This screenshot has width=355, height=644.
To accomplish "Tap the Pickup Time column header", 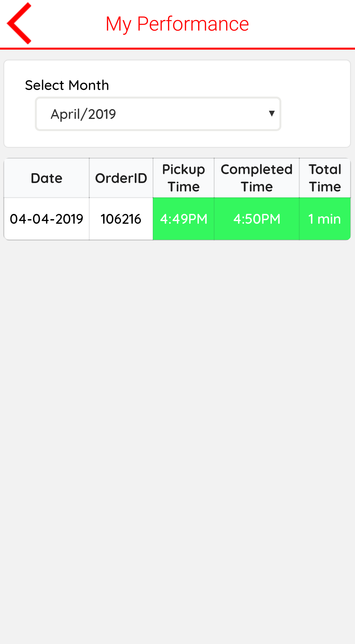I will [183, 178].
